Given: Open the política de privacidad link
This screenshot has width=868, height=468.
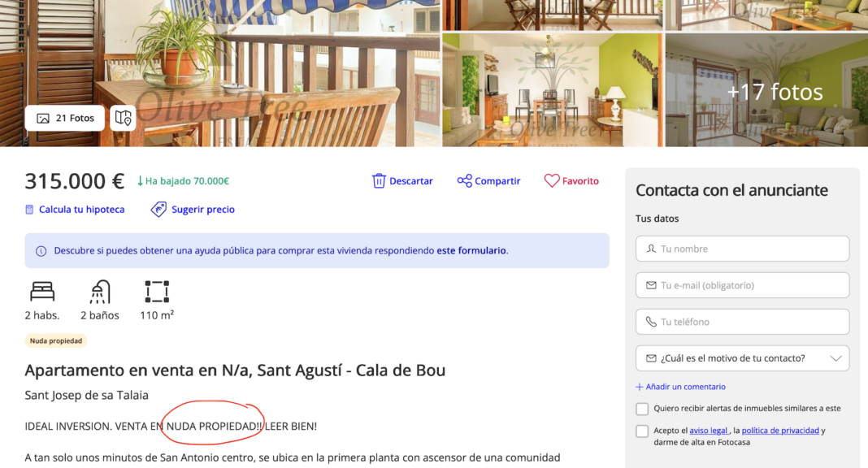Looking at the screenshot, I should (780, 431).
